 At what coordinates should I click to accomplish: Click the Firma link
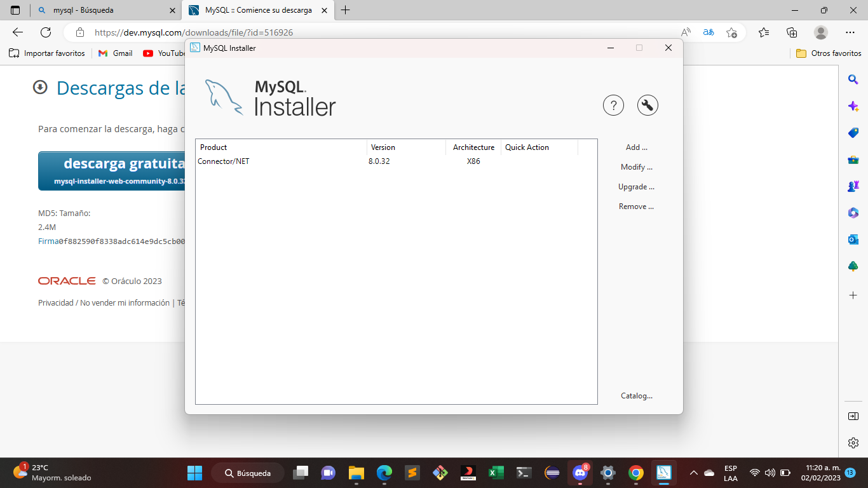(48, 241)
